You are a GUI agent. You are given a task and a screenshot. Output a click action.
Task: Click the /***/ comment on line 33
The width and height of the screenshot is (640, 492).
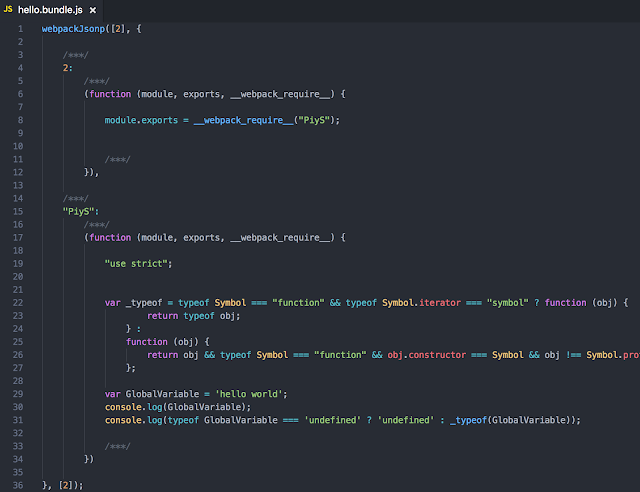[x=118, y=446]
